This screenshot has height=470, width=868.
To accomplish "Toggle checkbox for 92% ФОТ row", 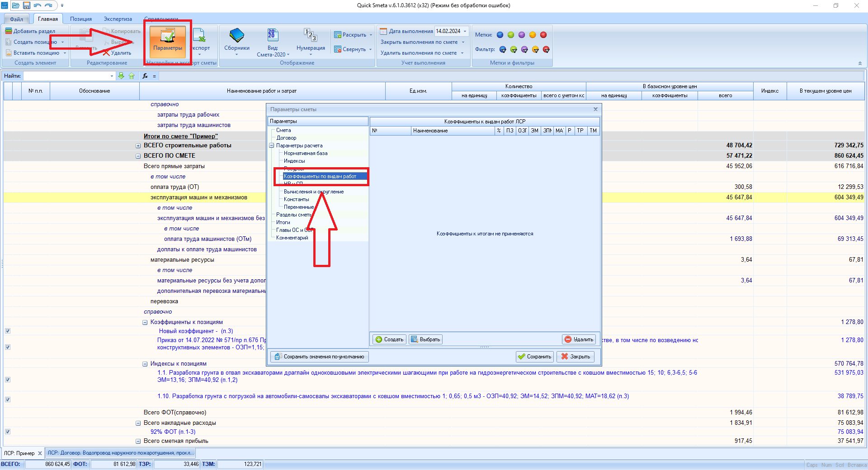I will click(8, 432).
